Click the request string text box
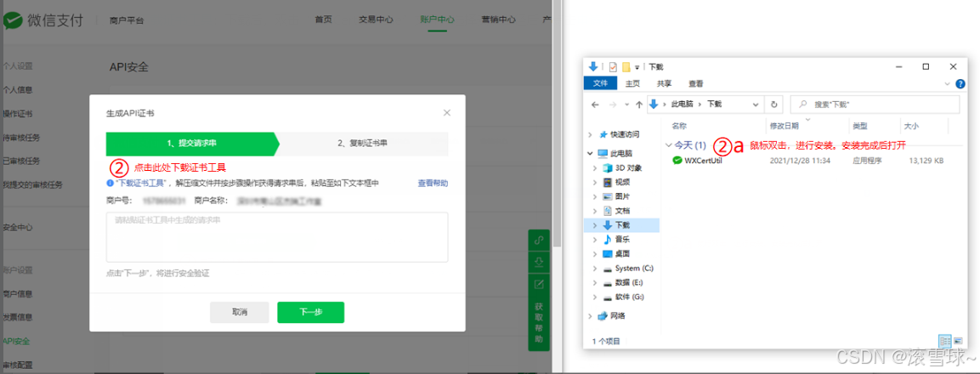The image size is (980, 374). coord(277,237)
